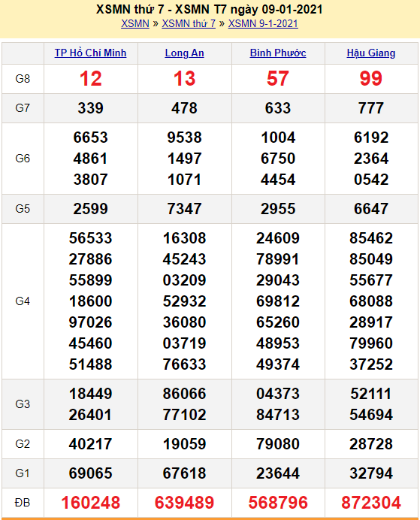The height and width of the screenshot is (520, 420).
Task: Open the Bình Phước province link
Action: coord(278,53)
